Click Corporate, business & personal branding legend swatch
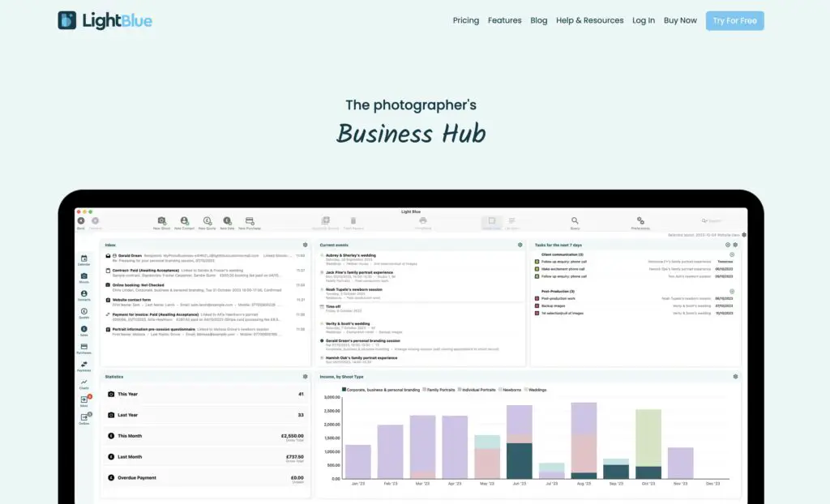Image resolution: width=830 pixels, height=504 pixels. tap(344, 390)
